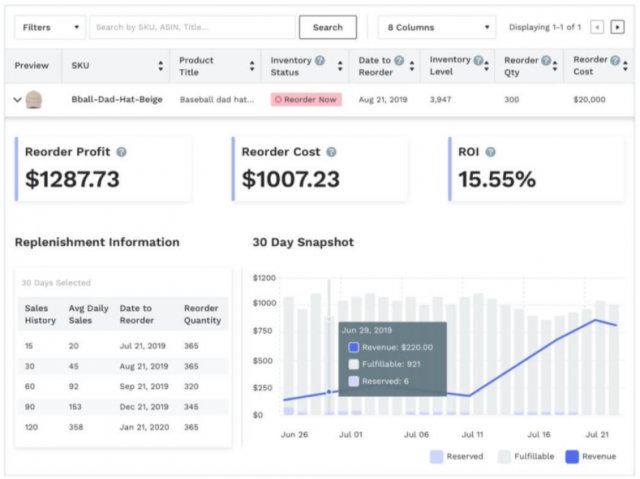Toggle Revenue series in chart legend
The image size is (640, 479).
point(591,457)
